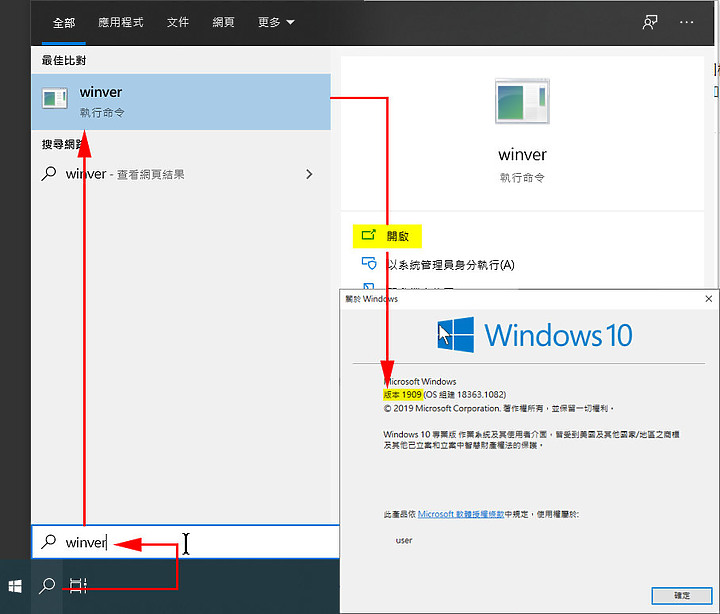Click the Windows 10 logo in dialog

pos(535,335)
